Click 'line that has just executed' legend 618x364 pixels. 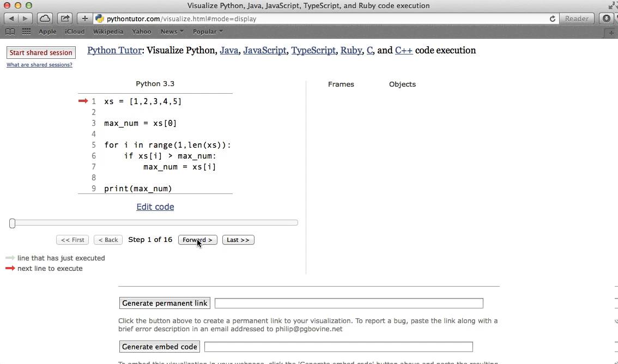[x=61, y=258]
